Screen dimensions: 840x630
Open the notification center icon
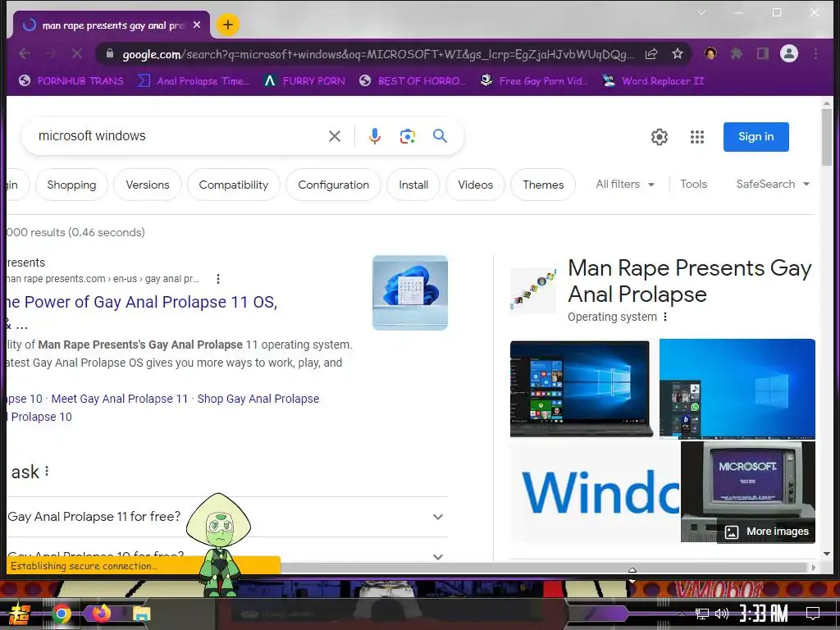point(813,614)
